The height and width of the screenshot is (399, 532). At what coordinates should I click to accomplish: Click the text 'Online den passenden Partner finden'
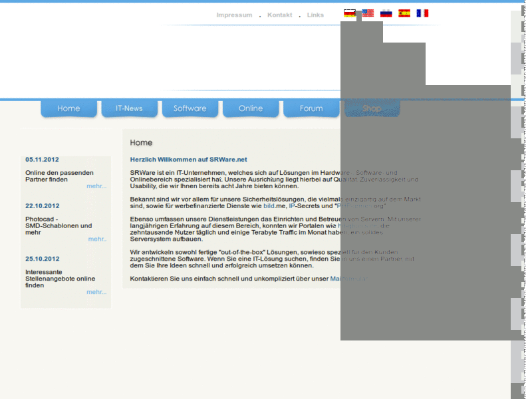(x=59, y=176)
